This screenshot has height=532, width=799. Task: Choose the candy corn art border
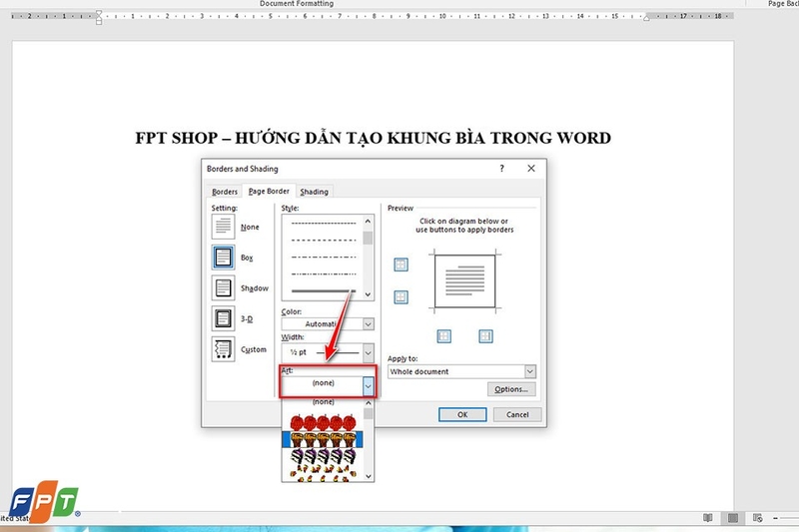(x=323, y=473)
